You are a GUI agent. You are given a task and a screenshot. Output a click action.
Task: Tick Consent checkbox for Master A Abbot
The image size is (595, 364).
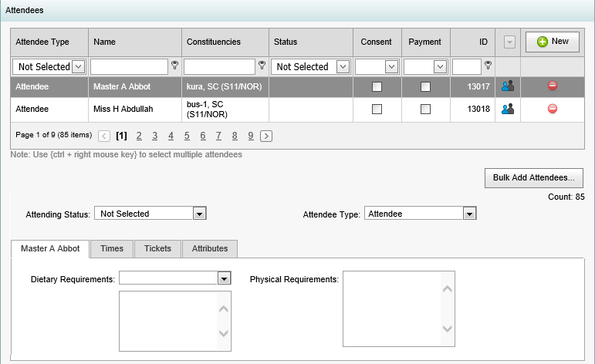[377, 86]
